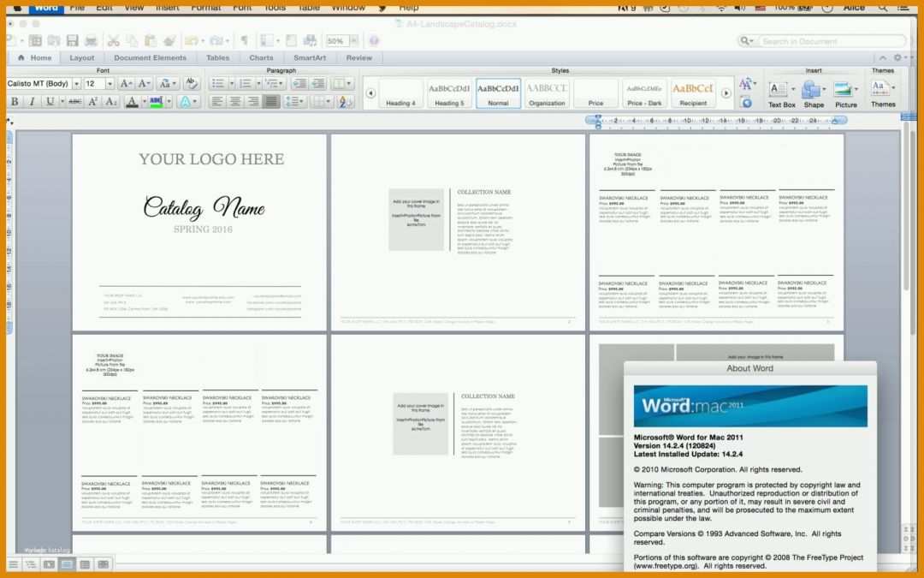
Task: Toggle Bold formatting
Action: [15, 101]
